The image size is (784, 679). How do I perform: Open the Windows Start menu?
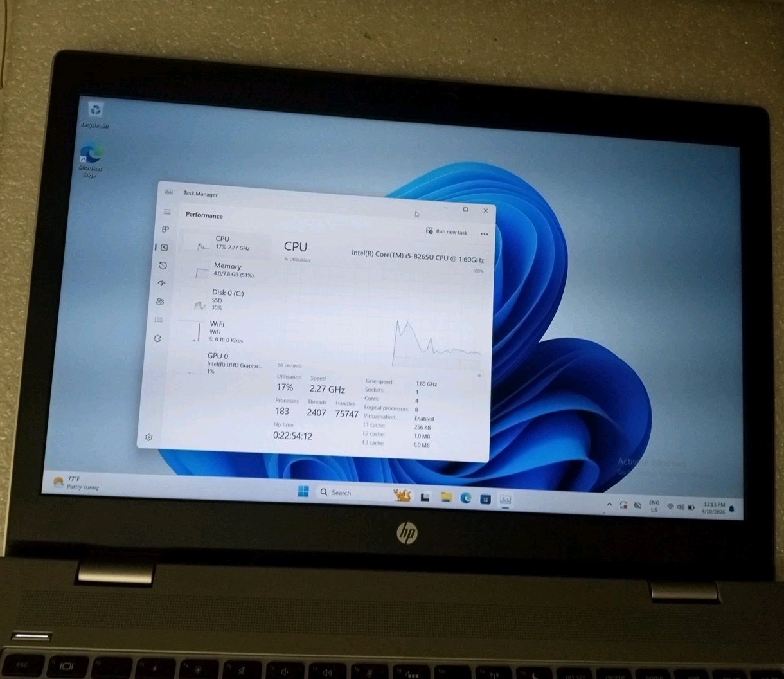point(303,492)
